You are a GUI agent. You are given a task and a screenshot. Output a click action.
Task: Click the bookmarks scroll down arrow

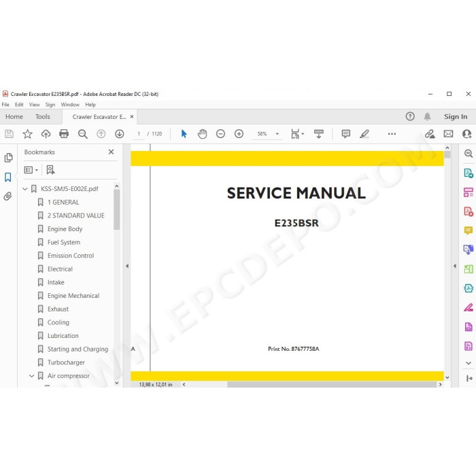(117, 383)
